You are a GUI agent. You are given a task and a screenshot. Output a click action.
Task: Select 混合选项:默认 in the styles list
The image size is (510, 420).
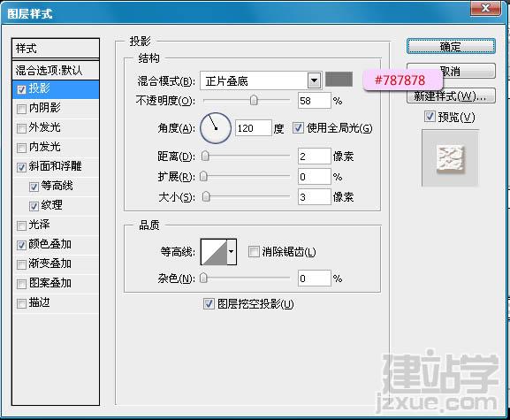56,70
